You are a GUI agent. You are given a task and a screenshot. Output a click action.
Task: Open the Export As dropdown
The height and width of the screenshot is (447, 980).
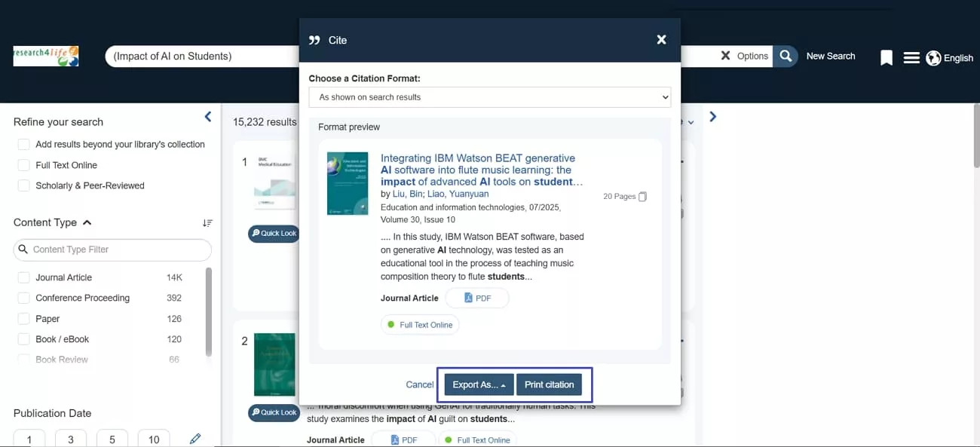coord(479,384)
